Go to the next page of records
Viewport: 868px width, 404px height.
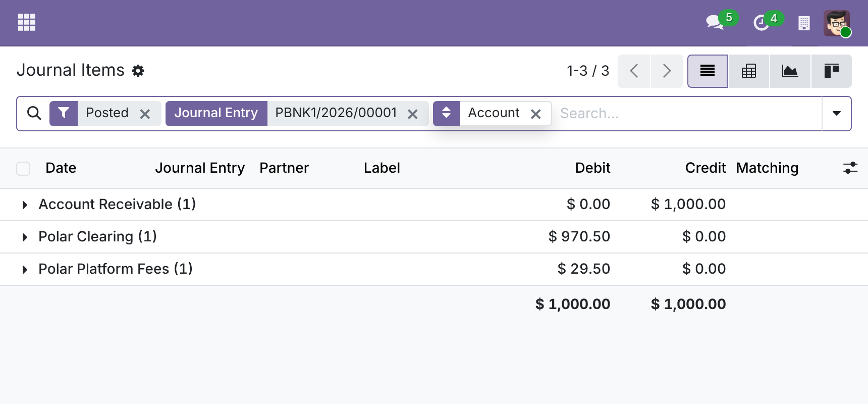(x=667, y=71)
